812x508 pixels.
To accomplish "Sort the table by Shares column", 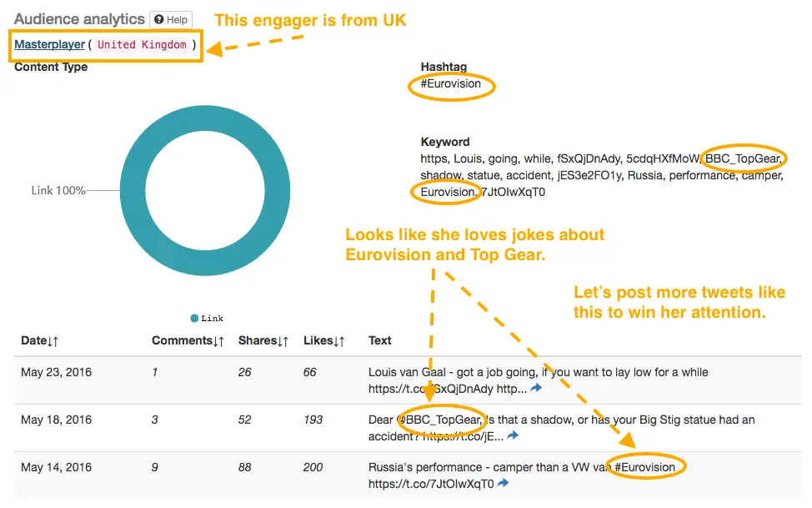I will click(263, 340).
